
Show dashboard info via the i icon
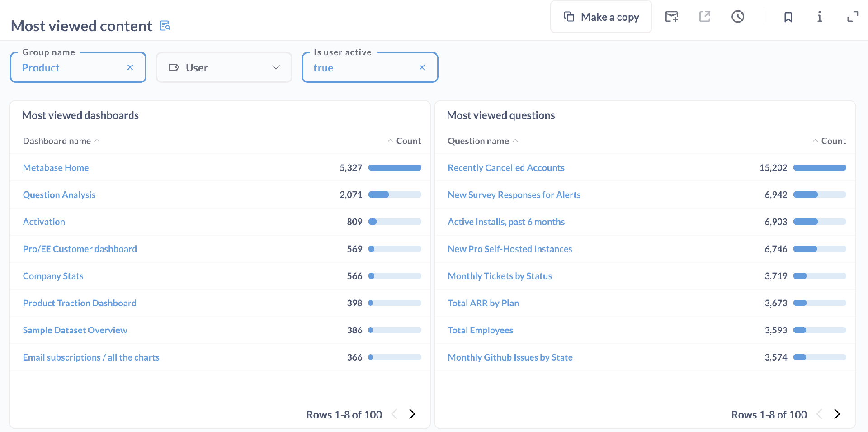point(820,17)
